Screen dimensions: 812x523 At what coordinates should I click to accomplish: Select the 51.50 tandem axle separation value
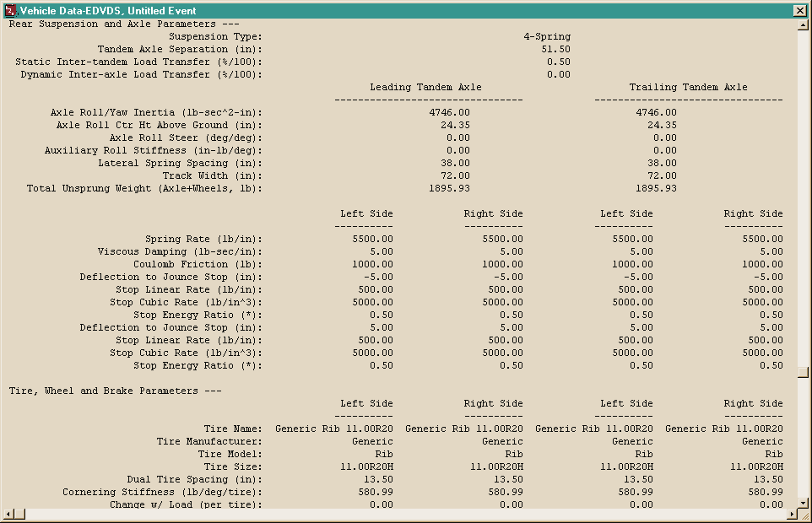(555, 49)
